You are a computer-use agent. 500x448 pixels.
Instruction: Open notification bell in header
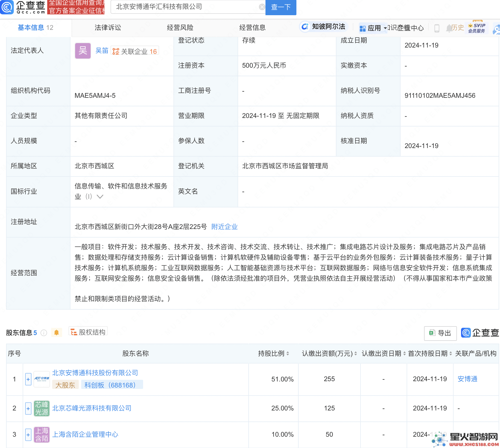[x=449, y=28]
